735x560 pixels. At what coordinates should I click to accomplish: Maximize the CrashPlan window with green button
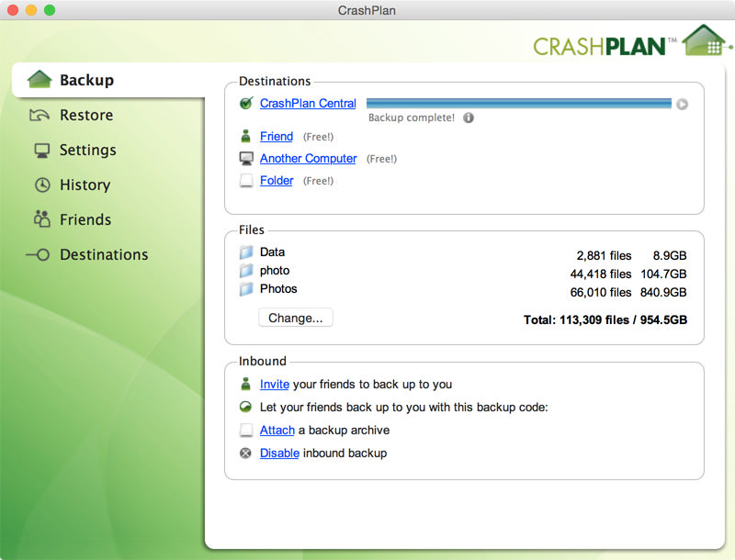tap(50, 10)
